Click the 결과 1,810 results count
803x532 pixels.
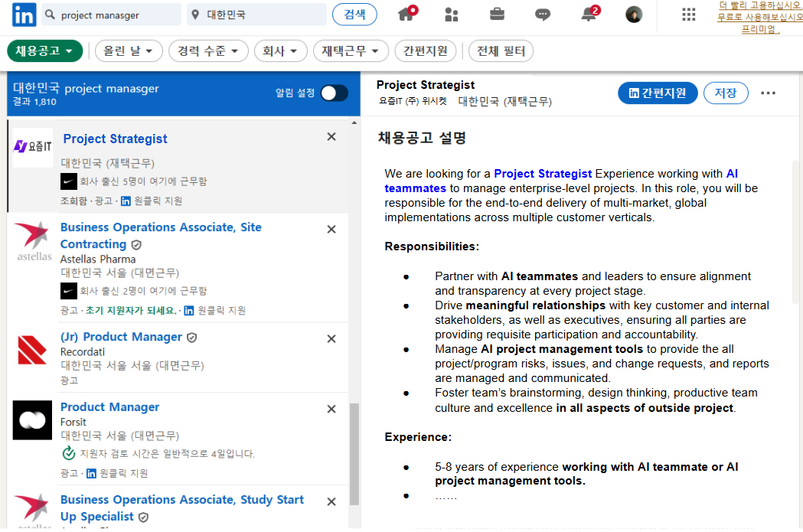(34, 102)
